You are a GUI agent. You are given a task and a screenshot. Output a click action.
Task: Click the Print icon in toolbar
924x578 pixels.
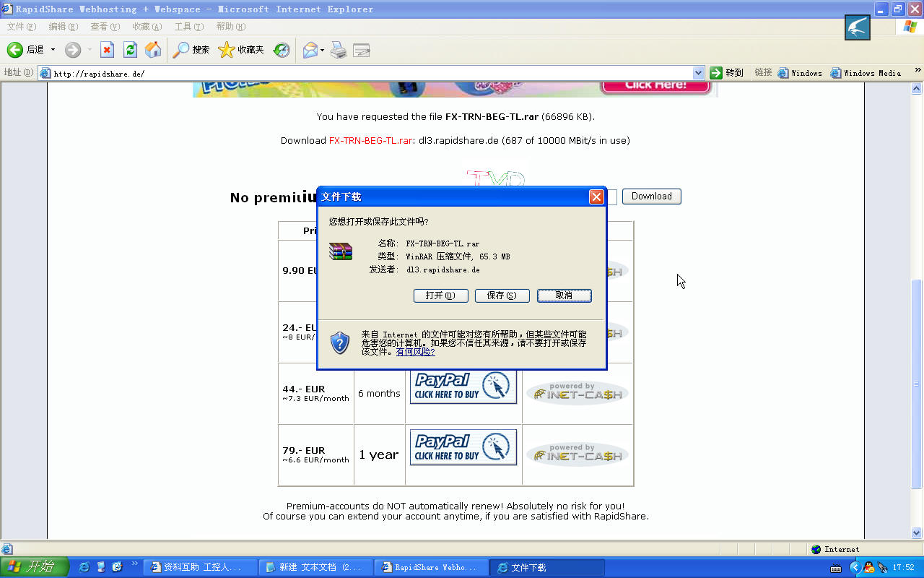(x=339, y=50)
